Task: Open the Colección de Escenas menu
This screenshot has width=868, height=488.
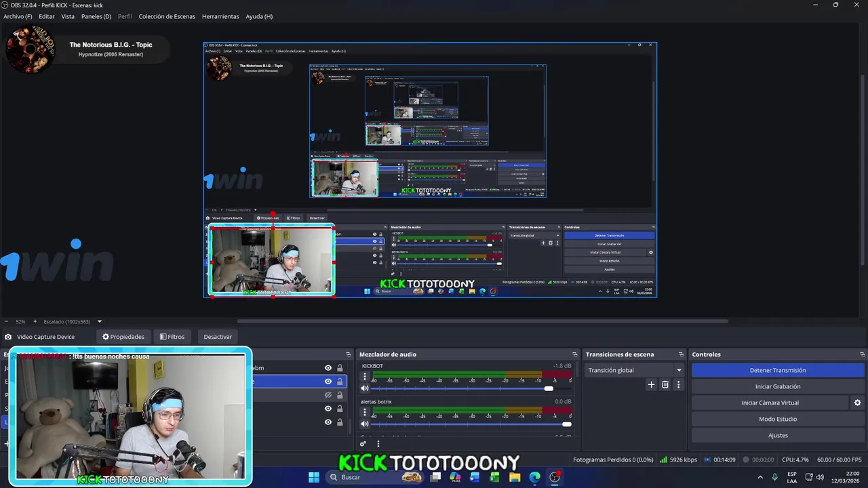Action: click(167, 16)
